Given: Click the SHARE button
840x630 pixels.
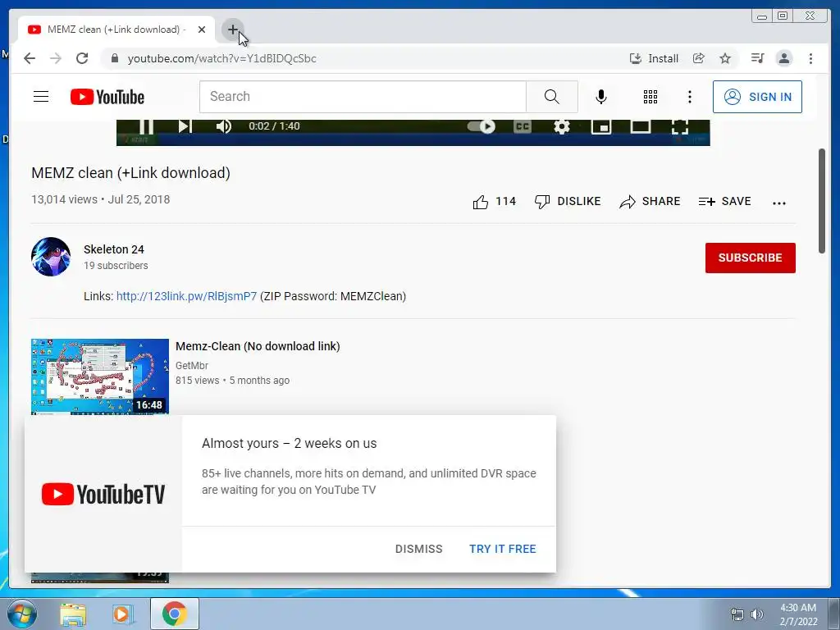Looking at the screenshot, I should click(x=650, y=202).
